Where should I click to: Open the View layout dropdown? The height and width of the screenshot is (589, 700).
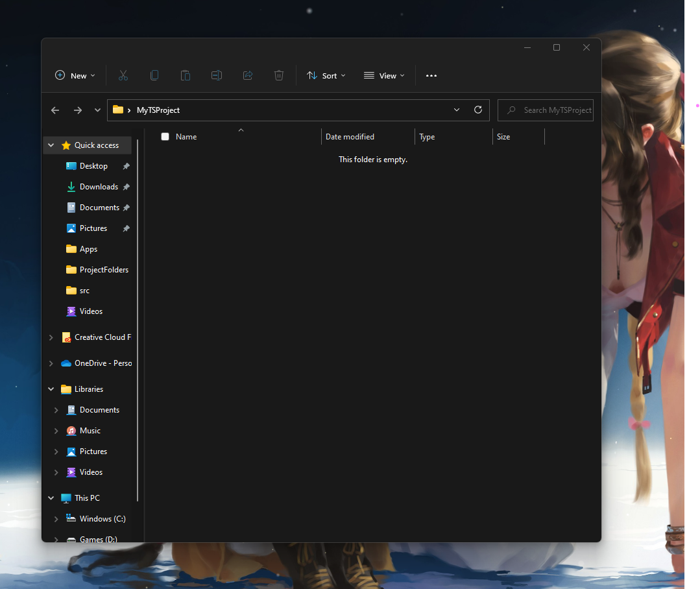(x=384, y=75)
